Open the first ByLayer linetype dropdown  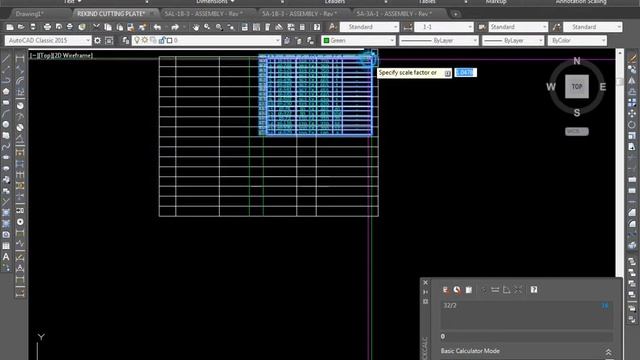click(475, 40)
